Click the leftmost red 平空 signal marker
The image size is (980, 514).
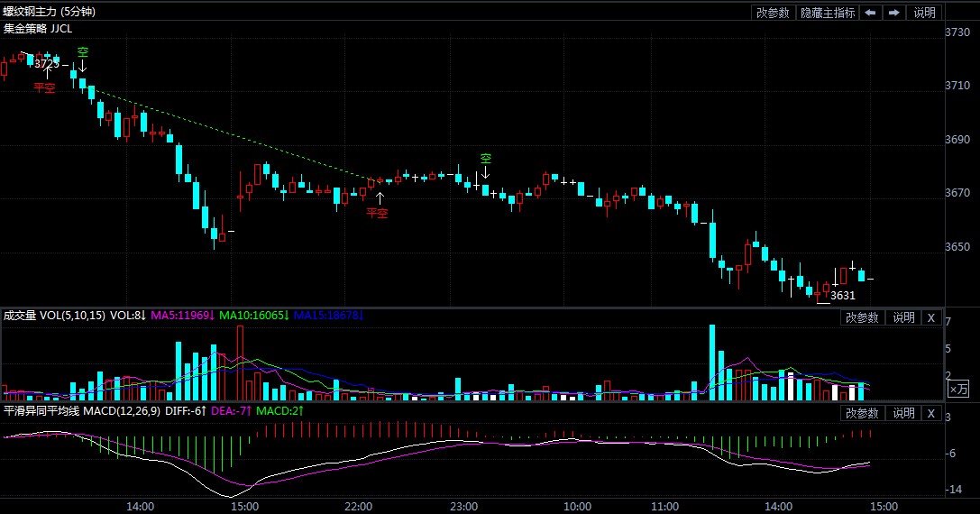44,82
